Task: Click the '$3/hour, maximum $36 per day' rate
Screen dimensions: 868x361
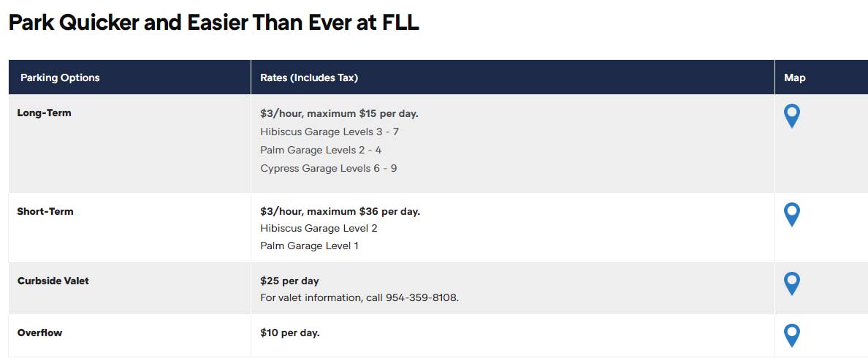Action: coord(340,211)
